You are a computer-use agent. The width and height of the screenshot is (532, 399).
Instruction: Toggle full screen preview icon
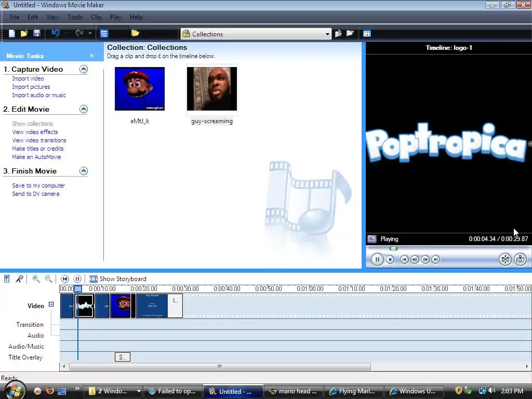372,239
